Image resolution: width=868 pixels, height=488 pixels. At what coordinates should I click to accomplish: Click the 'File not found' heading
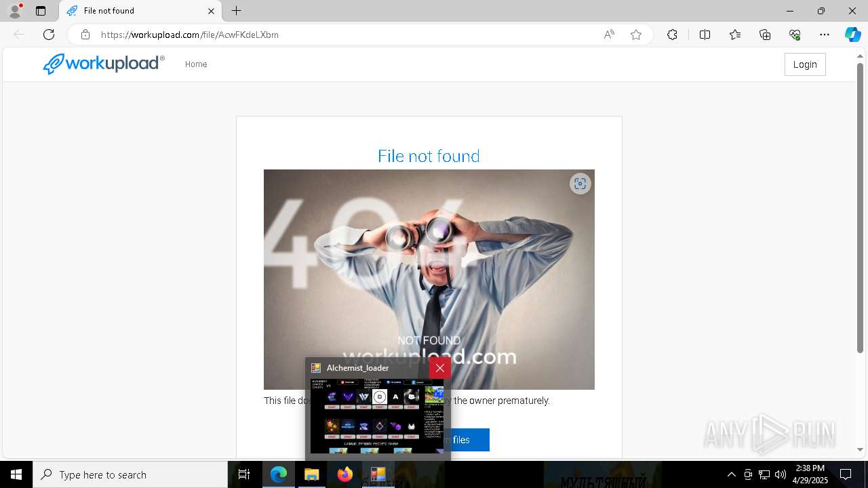429,156
